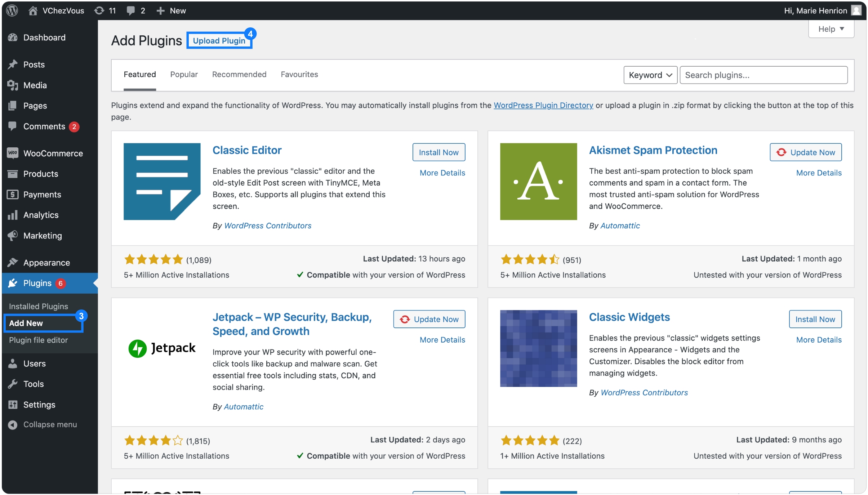Click the Marketing megaphone icon
The width and height of the screenshot is (868, 495).
tap(13, 236)
